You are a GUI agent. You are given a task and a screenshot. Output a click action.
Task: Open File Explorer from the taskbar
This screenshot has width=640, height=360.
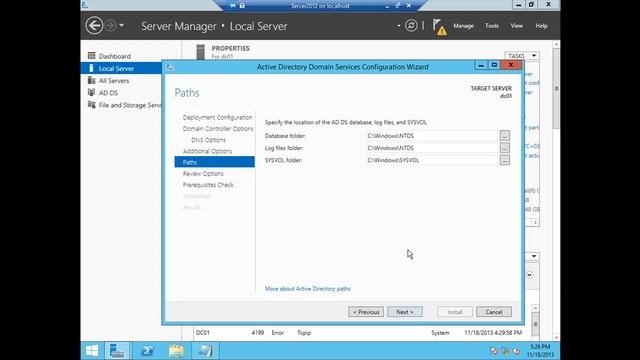(176, 351)
